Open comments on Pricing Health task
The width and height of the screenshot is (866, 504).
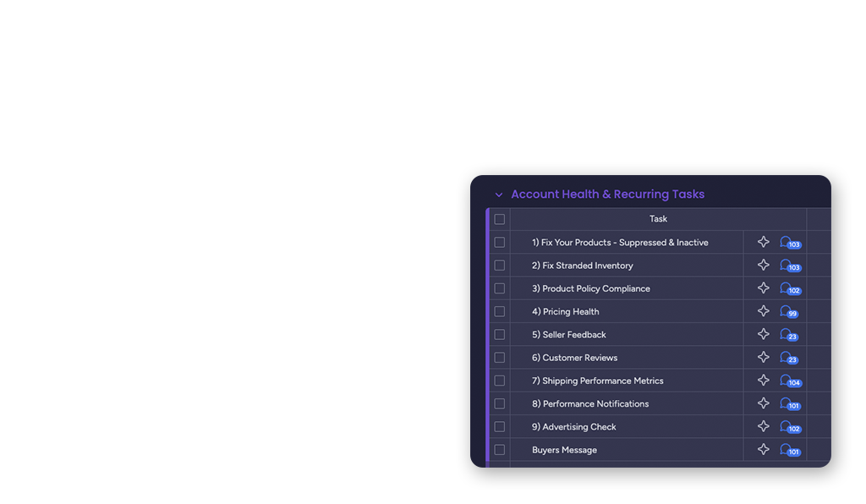tap(788, 312)
